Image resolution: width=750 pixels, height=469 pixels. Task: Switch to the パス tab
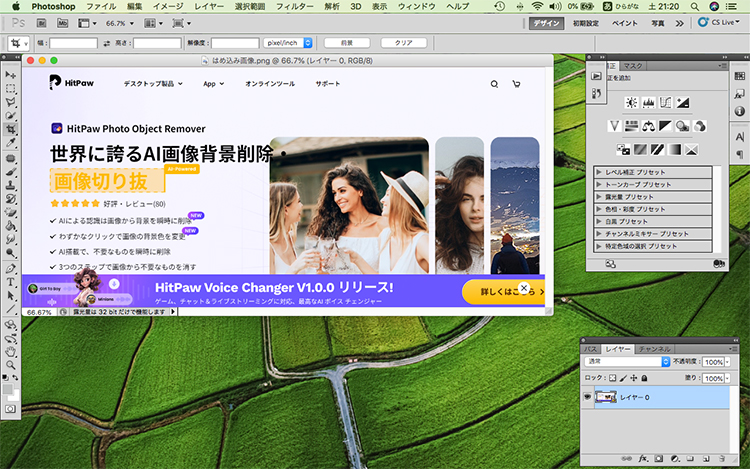[590, 349]
